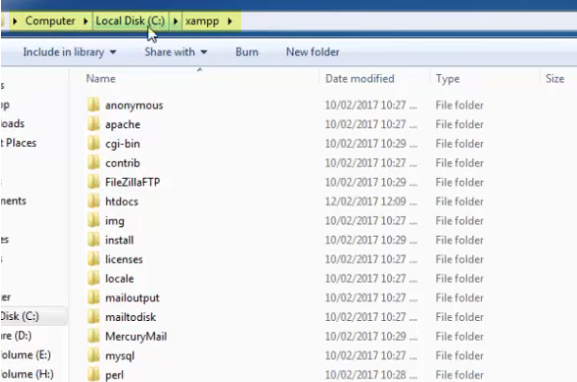Select the apache folder name

(x=123, y=125)
